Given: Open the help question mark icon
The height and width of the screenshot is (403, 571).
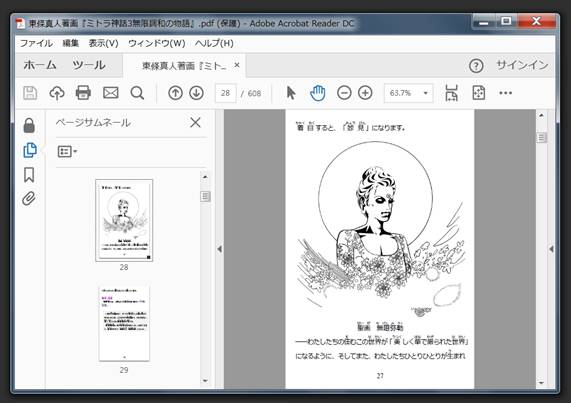Looking at the screenshot, I should click(x=476, y=66).
